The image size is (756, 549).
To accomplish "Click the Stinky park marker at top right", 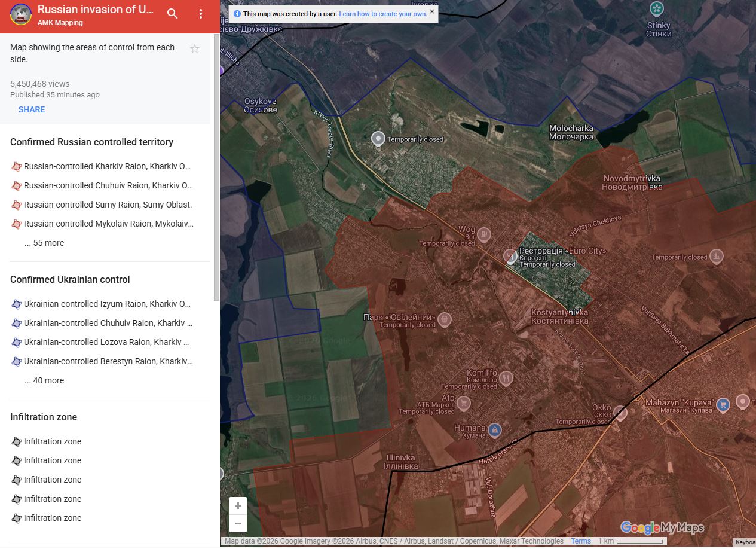I will pyautogui.click(x=657, y=9).
